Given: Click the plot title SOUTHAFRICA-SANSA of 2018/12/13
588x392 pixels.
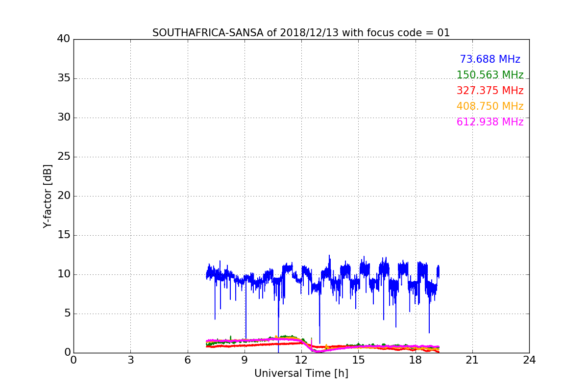Looking at the screenshot, I should 301,33.
